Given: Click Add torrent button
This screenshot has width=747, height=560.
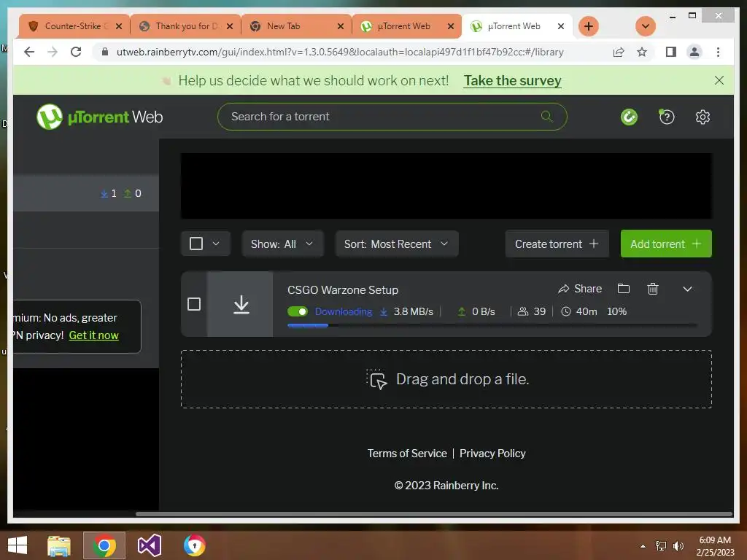Looking at the screenshot, I should click(665, 244).
